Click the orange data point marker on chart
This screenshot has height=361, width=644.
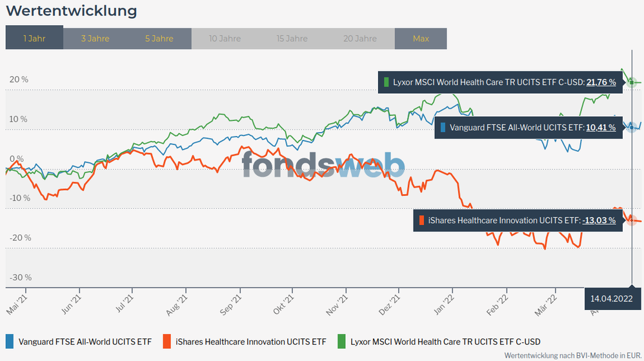click(632, 220)
